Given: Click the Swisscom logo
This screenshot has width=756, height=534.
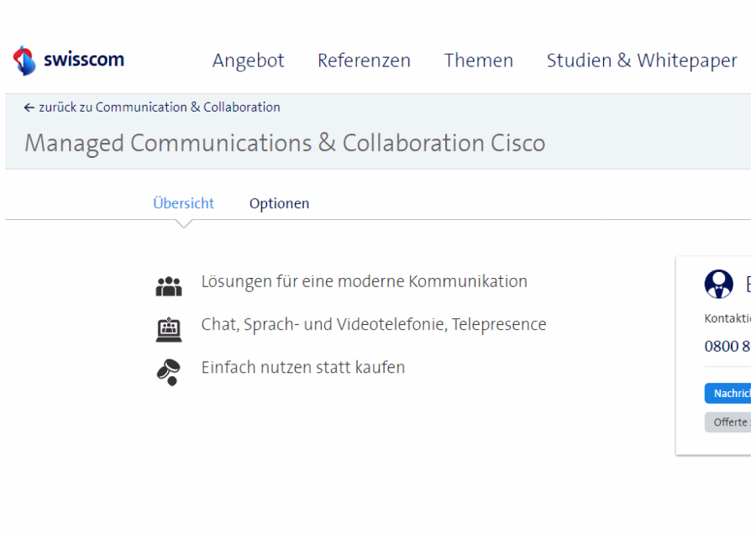Looking at the screenshot, I should 69,60.
